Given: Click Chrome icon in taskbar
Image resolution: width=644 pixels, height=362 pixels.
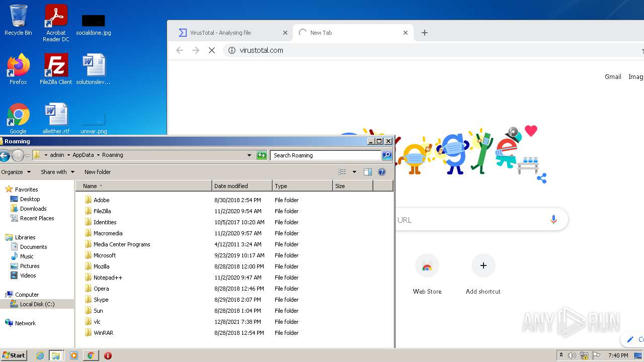Looking at the screenshot, I should pyautogui.click(x=91, y=355).
